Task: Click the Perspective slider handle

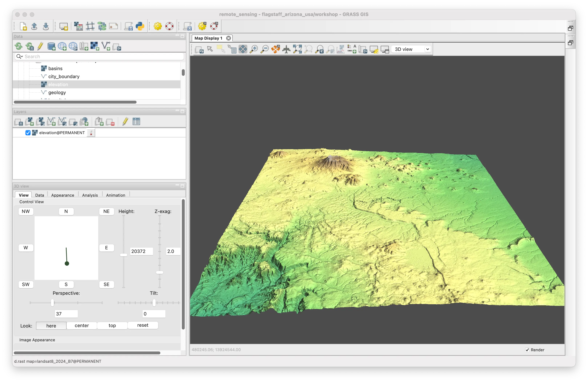Action: [52, 302]
